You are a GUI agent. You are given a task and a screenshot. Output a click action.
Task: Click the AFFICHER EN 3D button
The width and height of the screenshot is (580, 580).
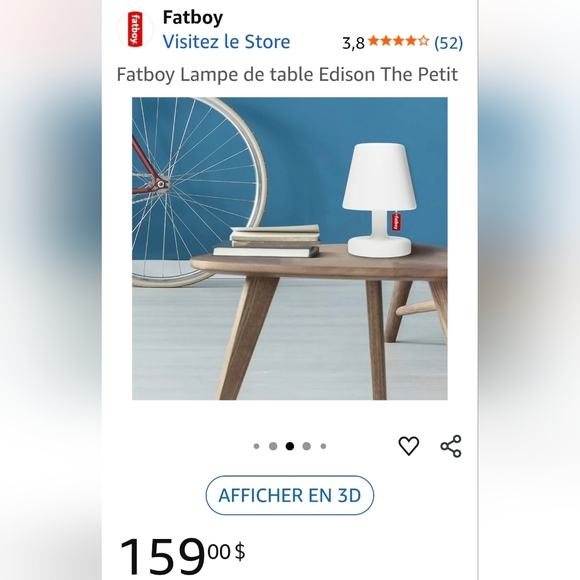tap(290, 495)
